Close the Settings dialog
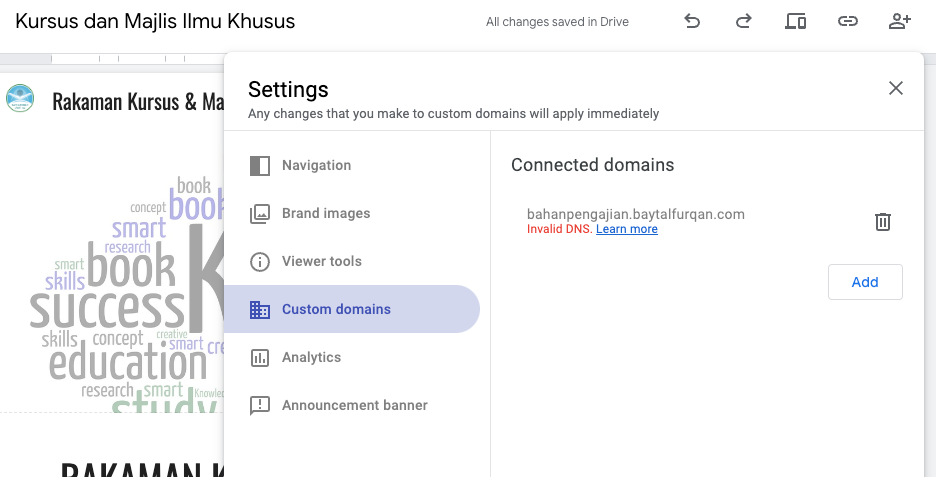The image size is (936, 477). click(x=896, y=88)
